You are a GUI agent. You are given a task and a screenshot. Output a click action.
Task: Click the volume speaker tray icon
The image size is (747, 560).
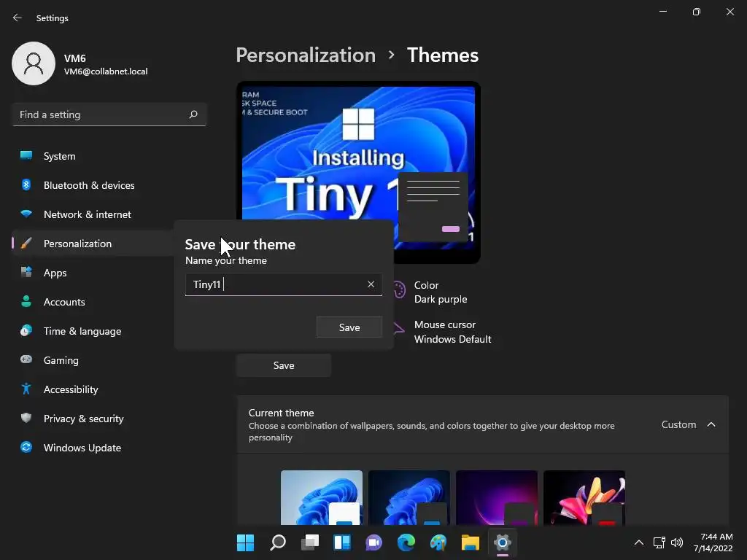pyautogui.click(x=677, y=542)
